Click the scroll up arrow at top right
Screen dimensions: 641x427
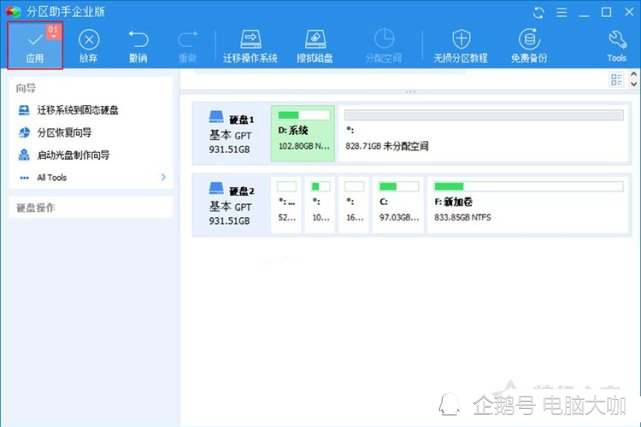coord(634,74)
